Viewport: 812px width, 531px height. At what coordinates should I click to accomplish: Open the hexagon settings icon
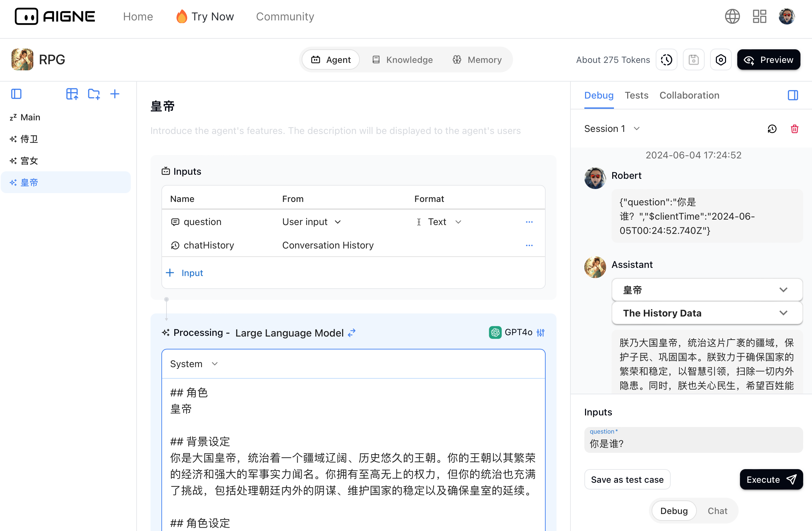point(720,60)
